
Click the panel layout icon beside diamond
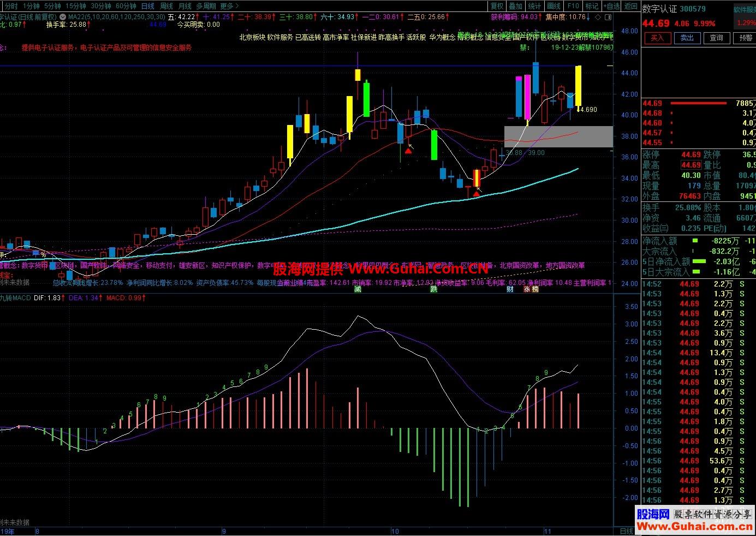(x=609, y=17)
